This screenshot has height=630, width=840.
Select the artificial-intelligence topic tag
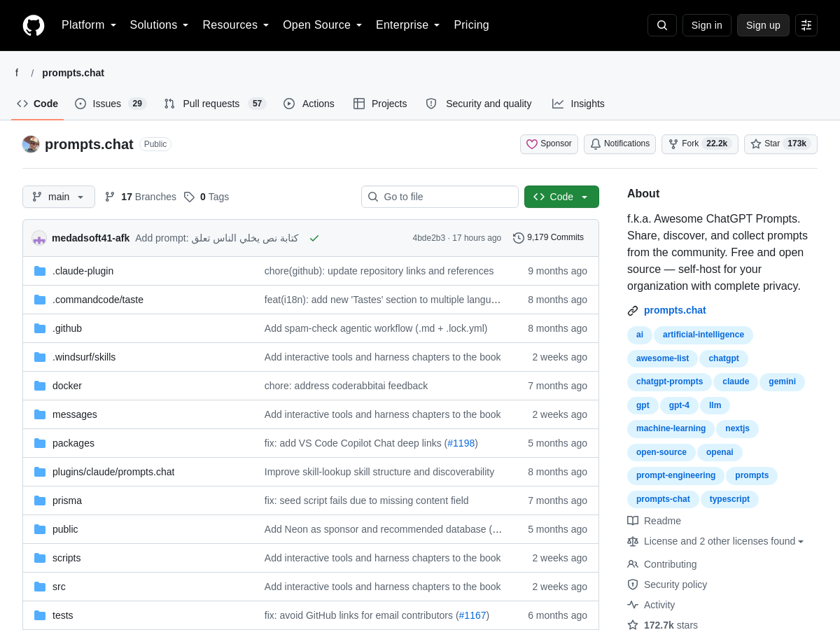[x=703, y=335]
